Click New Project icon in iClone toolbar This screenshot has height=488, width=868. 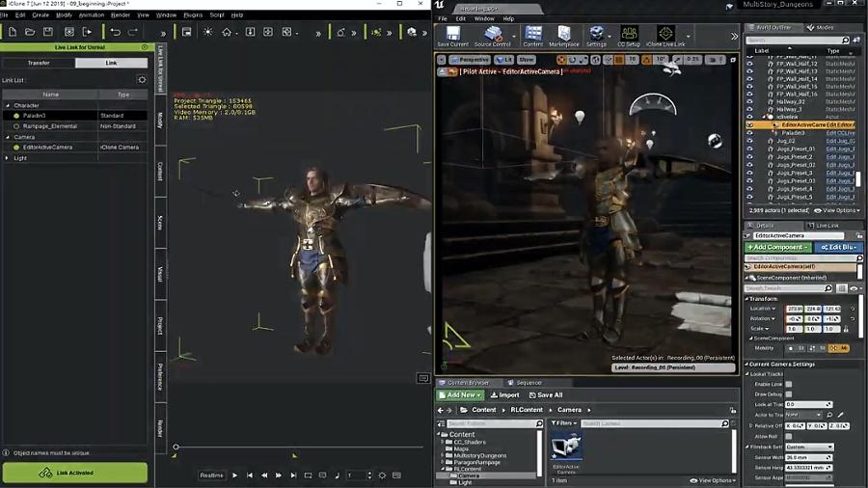pyautogui.click(x=13, y=32)
